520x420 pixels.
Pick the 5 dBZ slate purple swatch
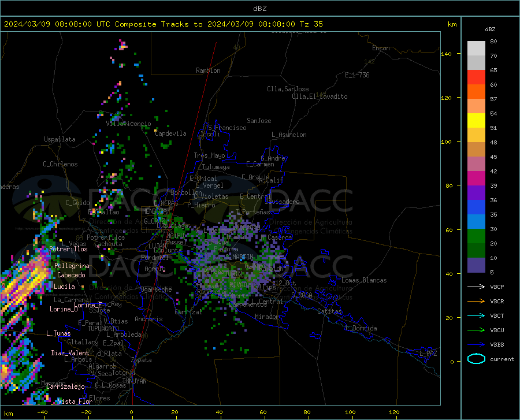(x=476, y=265)
